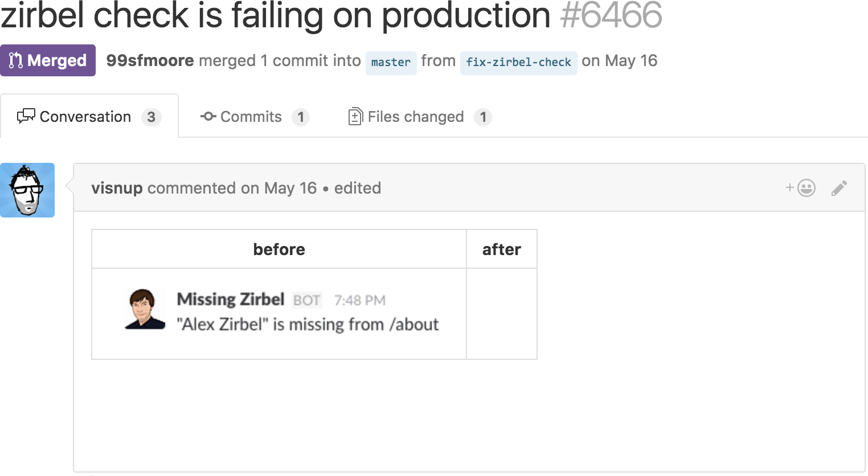The image size is (868, 476).
Task: Open visnup's avatar profile picture
Action: (27, 190)
